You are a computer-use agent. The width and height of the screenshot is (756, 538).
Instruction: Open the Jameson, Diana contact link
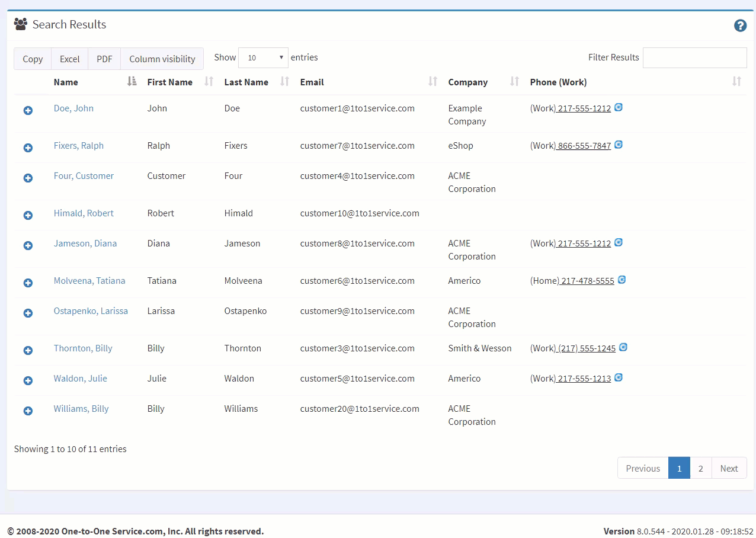85,244
